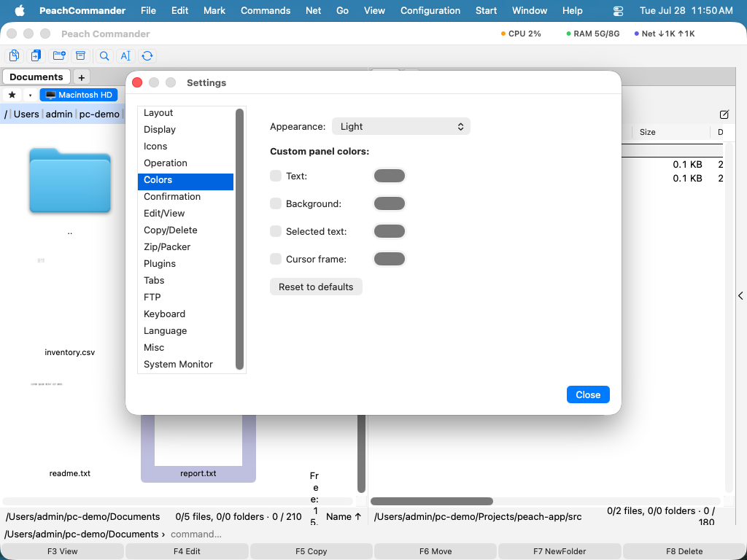Open macOS Control Center icon
This screenshot has height=560, width=747.
coord(618,10)
